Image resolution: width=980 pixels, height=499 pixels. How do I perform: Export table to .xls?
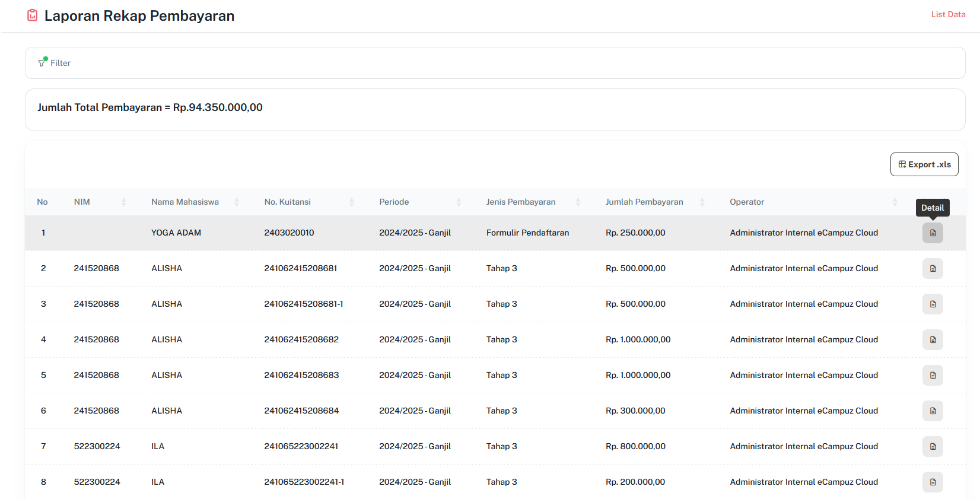pos(924,164)
